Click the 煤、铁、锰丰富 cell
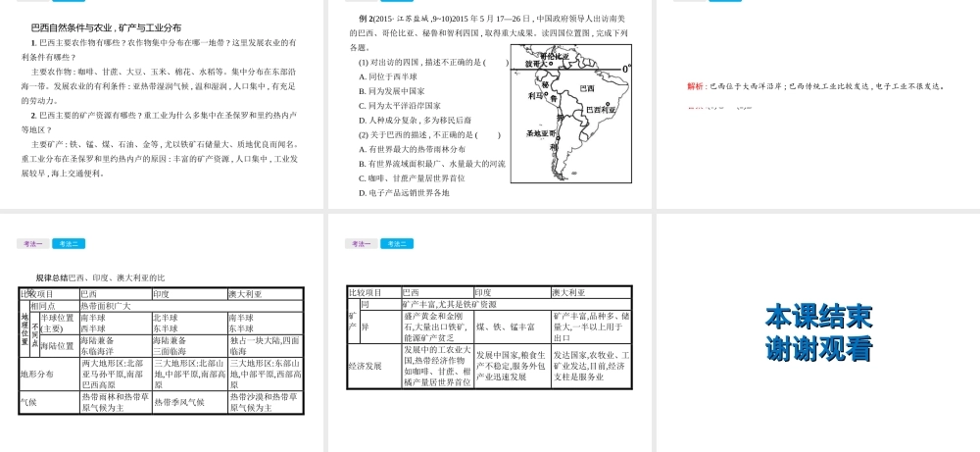The image size is (980, 452). (513, 326)
